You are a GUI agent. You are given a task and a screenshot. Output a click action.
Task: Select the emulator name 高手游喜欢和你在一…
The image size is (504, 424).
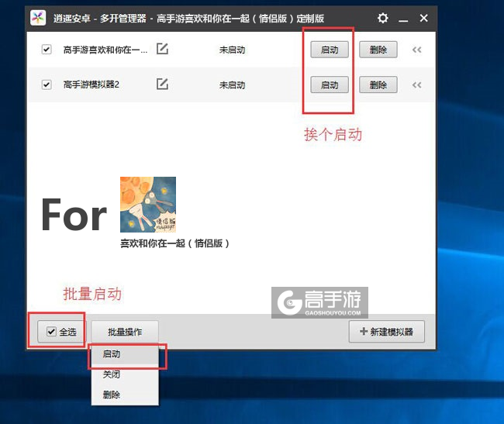pos(105,50)
